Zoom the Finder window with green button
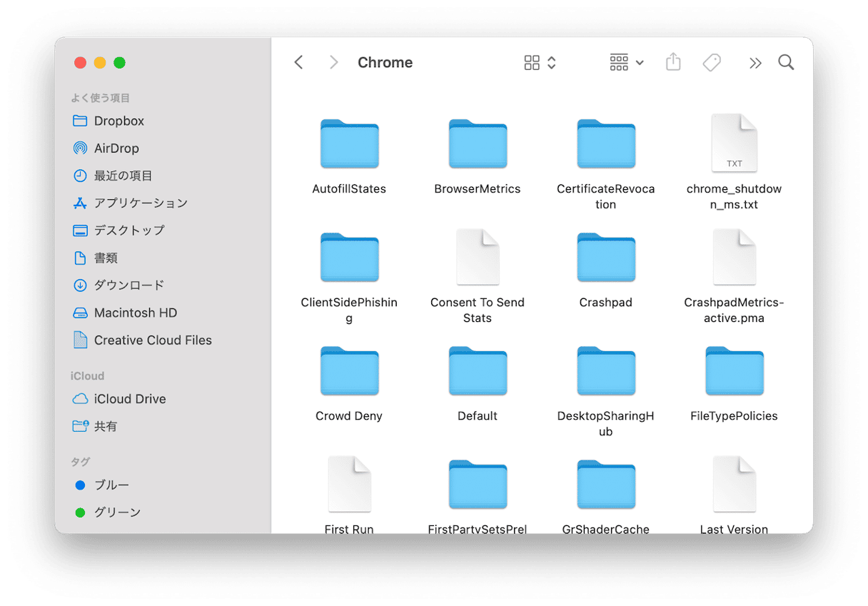 [x=120, y=63]
